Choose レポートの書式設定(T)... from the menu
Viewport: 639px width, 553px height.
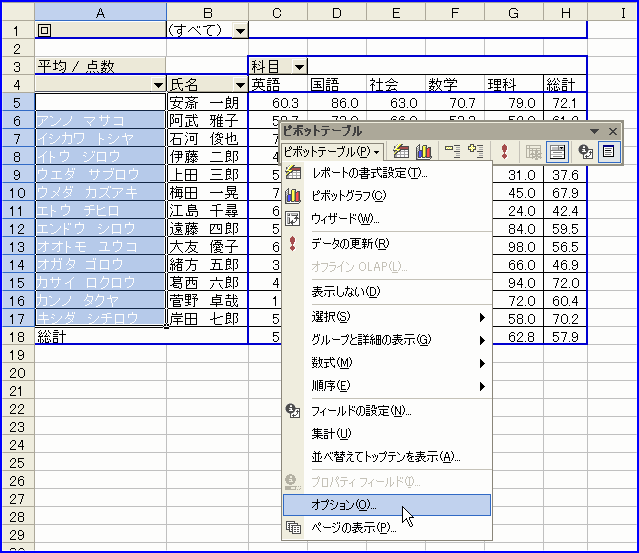click(387, 173)
